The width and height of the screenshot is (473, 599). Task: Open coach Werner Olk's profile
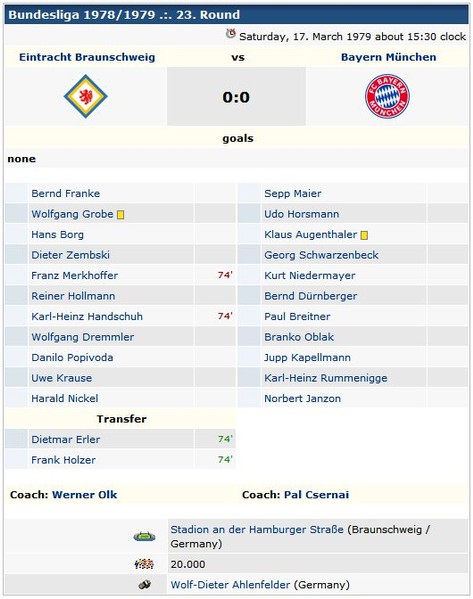[x=84, y=495]
